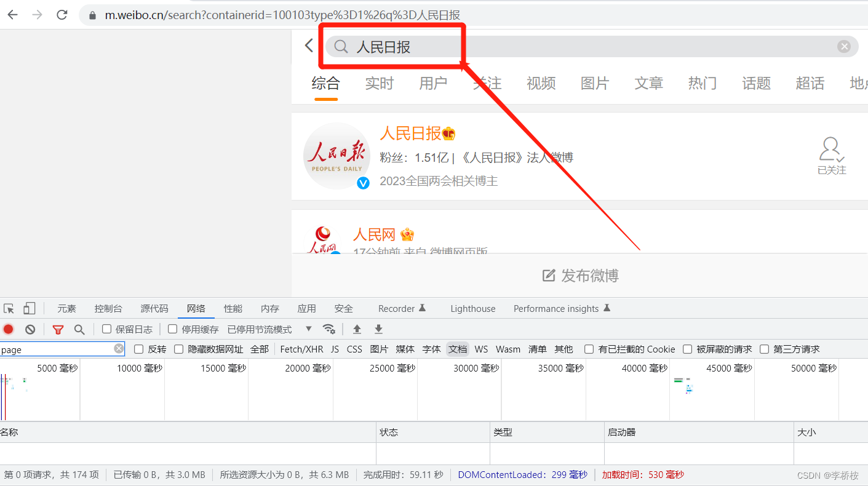Enable the 保留日志 checkbox
This screenshot has height=486, width=868.
click(107, 329)
